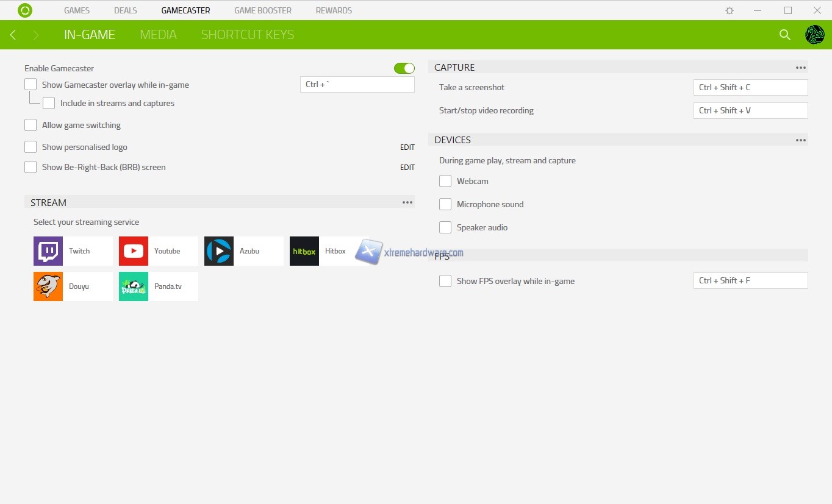The height and width of the screenshot is (504, 832).
Task: Select the Twitch streaming service icon
Action: point(48,251)
